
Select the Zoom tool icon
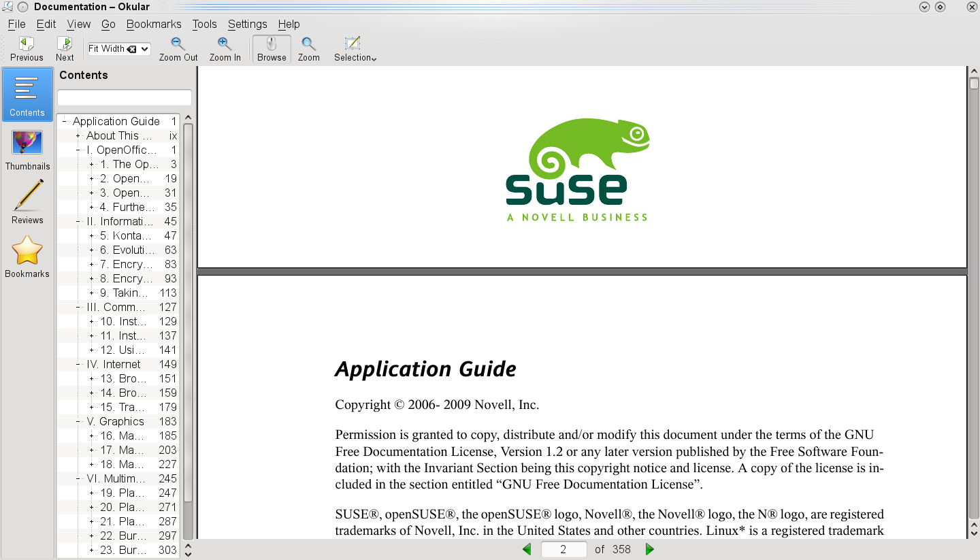(x=308, y=45)
